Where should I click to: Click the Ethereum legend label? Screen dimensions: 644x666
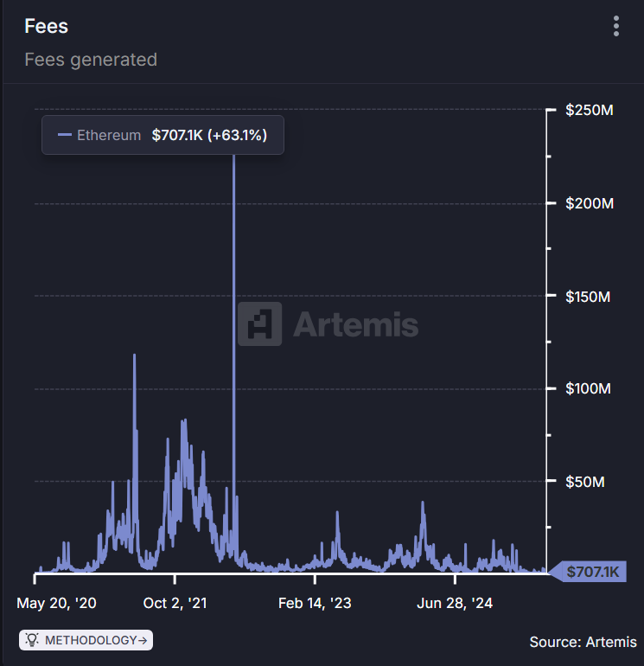[109, 135]
